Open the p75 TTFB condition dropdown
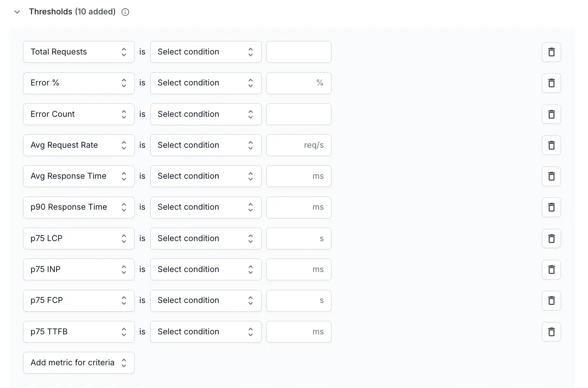The height and width of the screenshot is (388, 588). pyautogui.click(x=206, y=332)
